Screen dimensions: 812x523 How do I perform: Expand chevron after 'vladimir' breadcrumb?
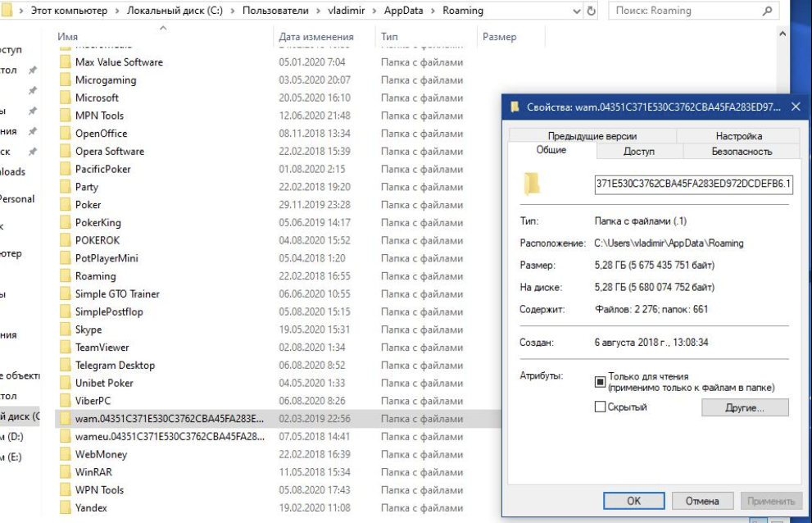coord(374,11)
